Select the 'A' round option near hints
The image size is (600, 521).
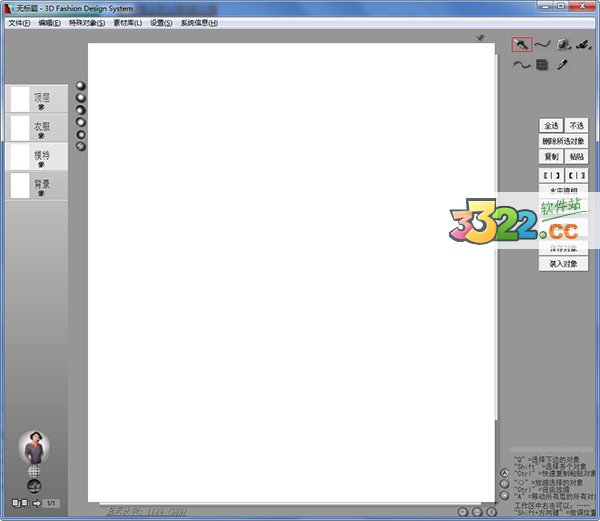(504, 473)
